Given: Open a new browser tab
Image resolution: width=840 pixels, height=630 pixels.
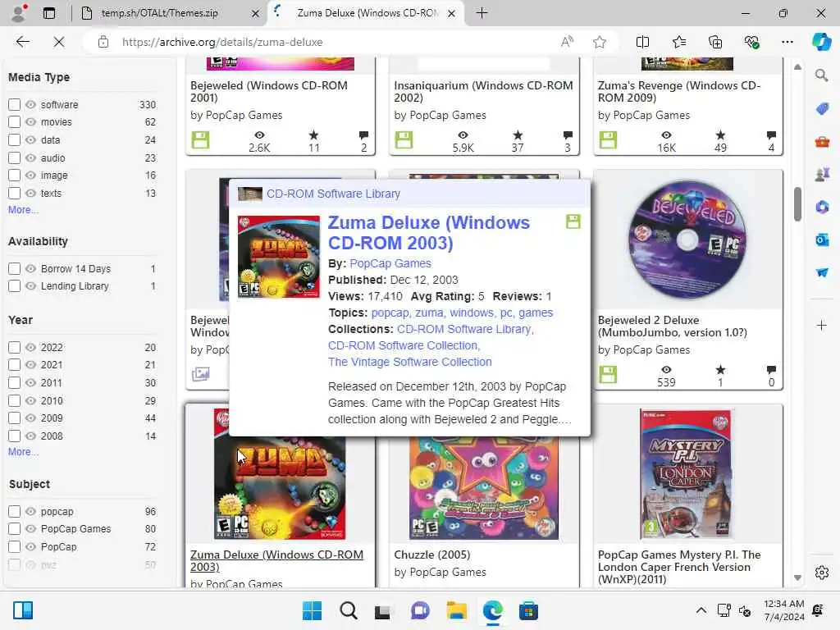Looking at the screenshot, I should pyautogui.click(x=482, y=13).
